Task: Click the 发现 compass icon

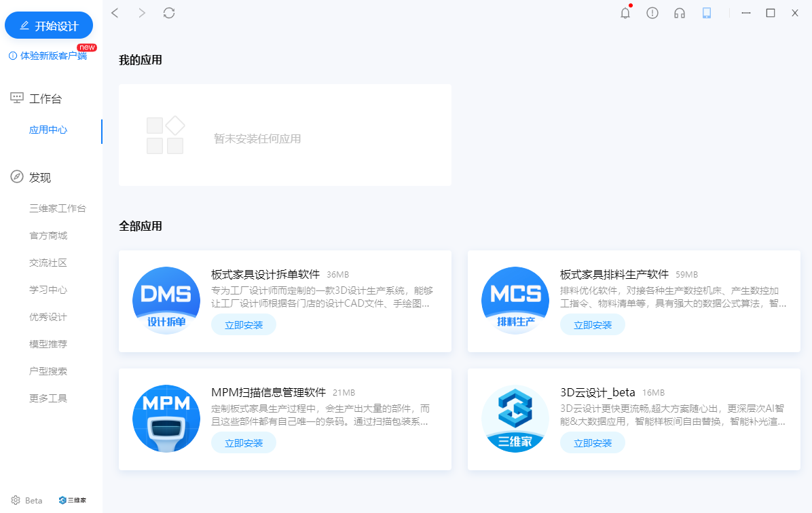Action: pyautogui.click(x=17, y=176)
